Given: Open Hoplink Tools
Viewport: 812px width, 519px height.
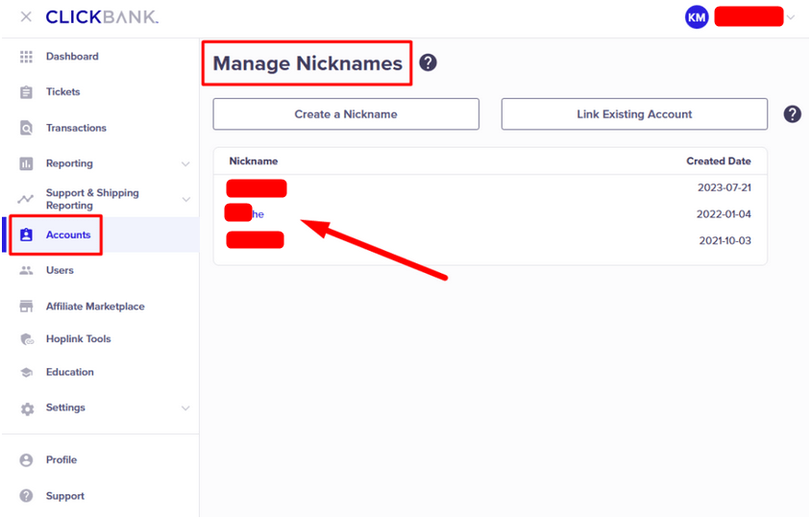Looking at the screenshot, I should (x=78, y=338).
